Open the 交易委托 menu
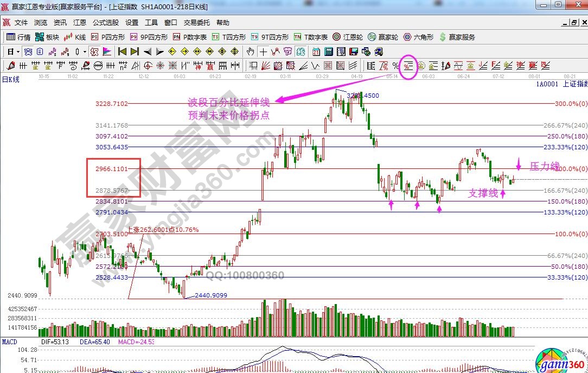This screenshot has height=373, width=588. click(196, 23)
